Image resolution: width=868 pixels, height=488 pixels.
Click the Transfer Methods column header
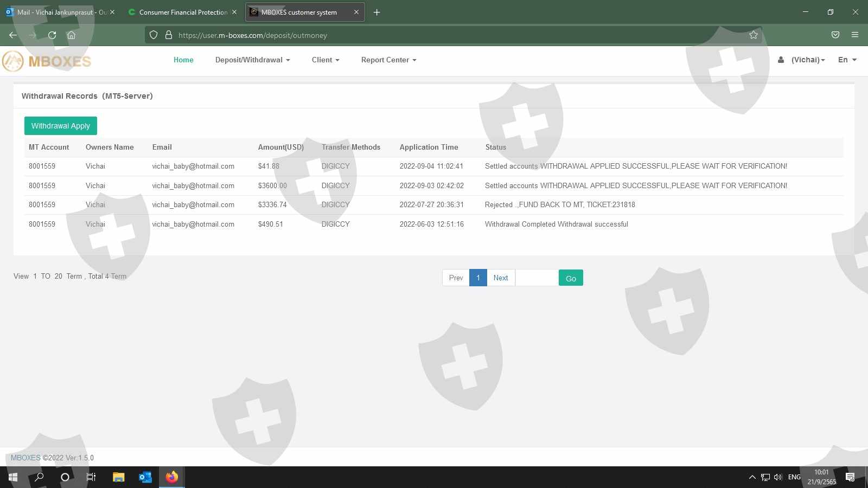tap(351, 147)
